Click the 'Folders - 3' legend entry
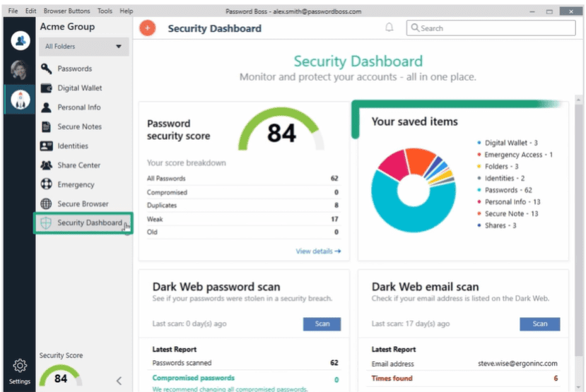586x392 pixels. pyautogui.click(x=498, y=167)
